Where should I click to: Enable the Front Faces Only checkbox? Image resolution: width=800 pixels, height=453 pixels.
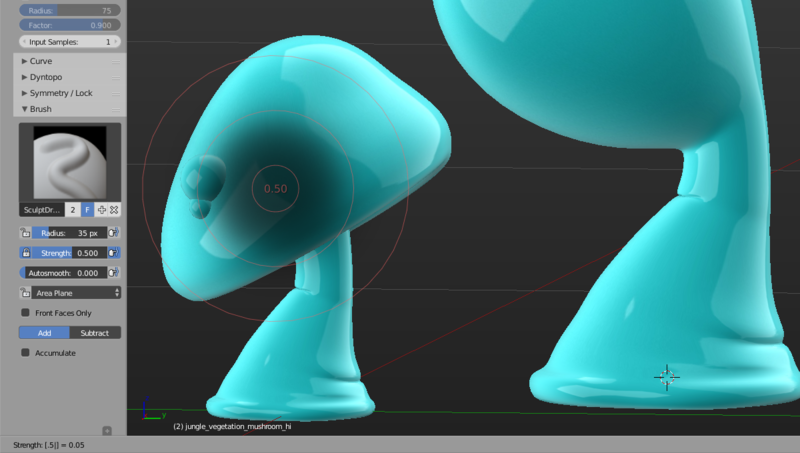click(x=25, y=313)
